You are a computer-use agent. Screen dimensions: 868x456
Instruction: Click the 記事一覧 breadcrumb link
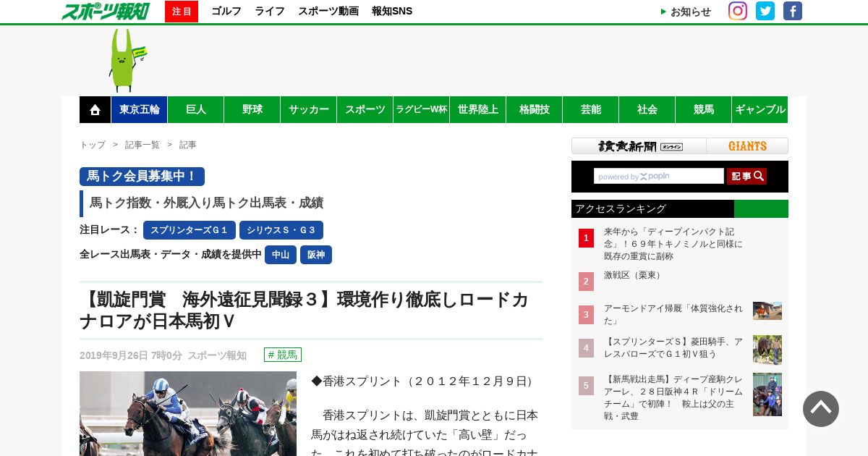(142, 145)
